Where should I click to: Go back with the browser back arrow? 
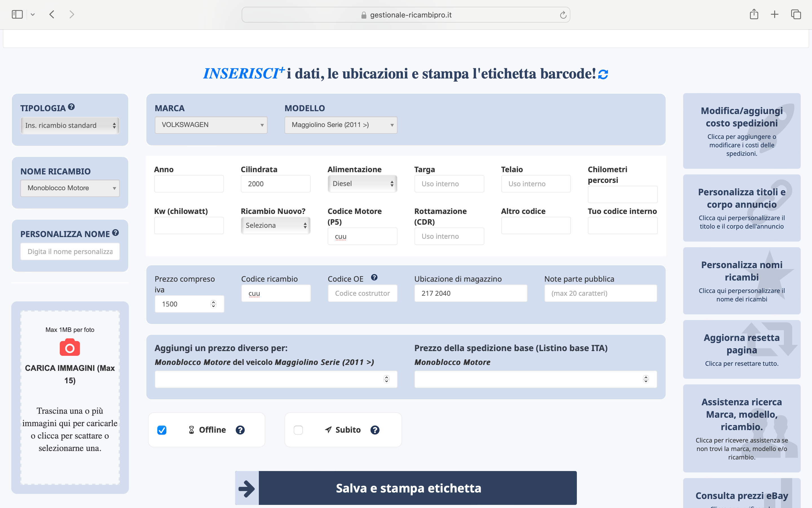coord(52,14)
